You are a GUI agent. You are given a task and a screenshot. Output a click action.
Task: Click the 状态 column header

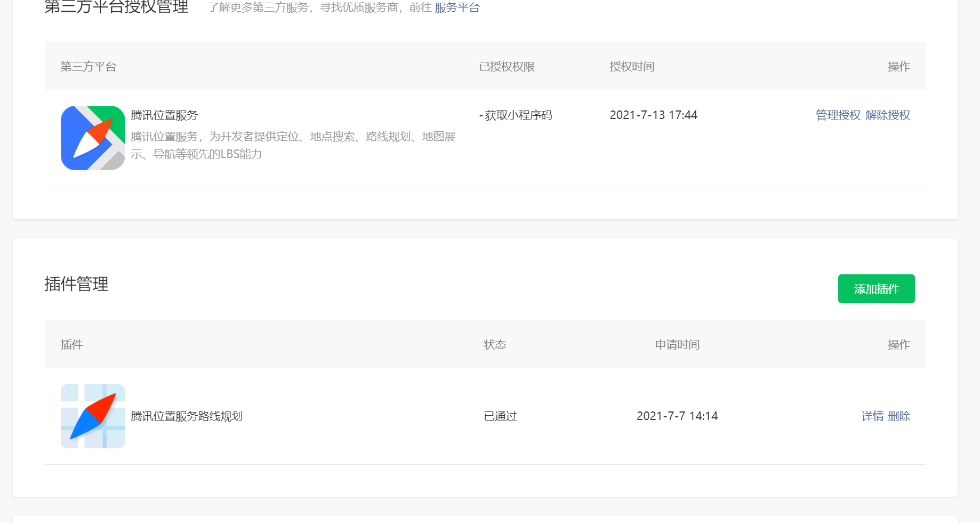495,345
